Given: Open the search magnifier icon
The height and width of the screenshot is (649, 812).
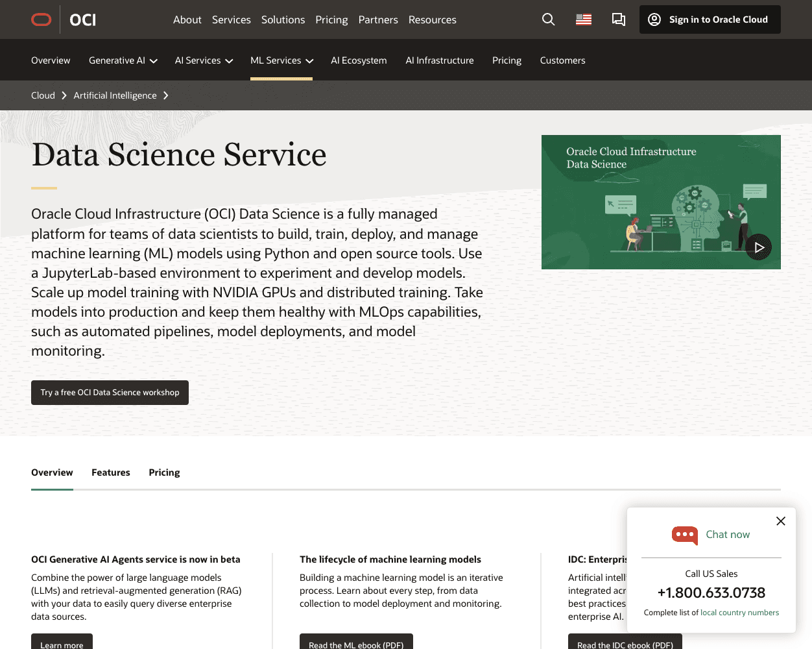Looking at the screenshot, I should 549,19.
